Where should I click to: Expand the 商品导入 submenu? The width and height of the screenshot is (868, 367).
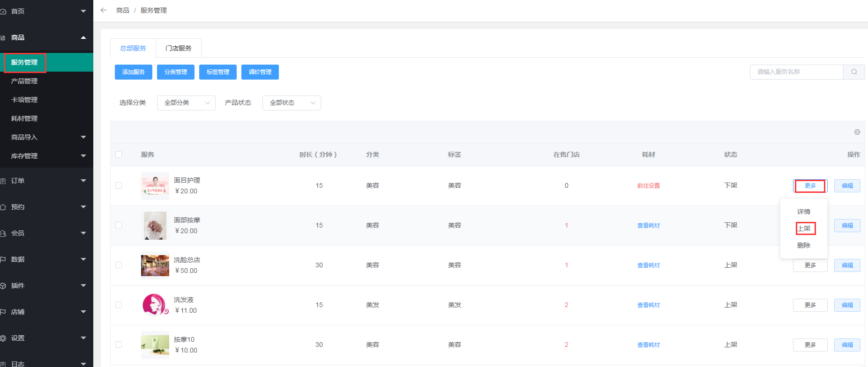(x=83, y=137)
